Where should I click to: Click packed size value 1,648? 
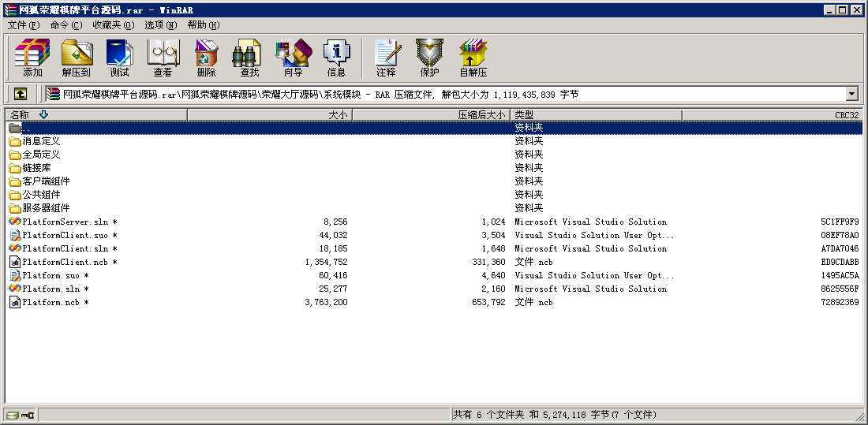[494, 248]
